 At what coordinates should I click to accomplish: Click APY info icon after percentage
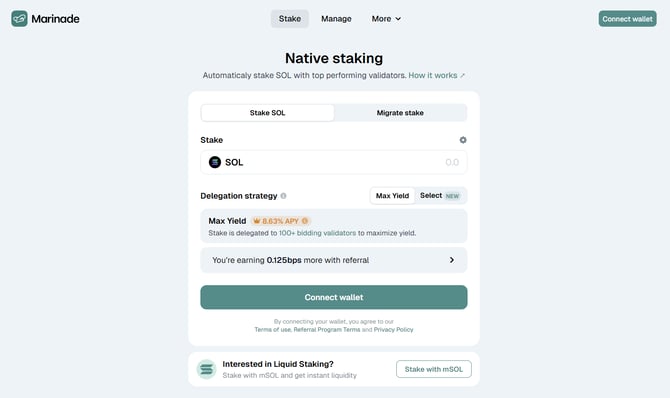pos(305,221)
